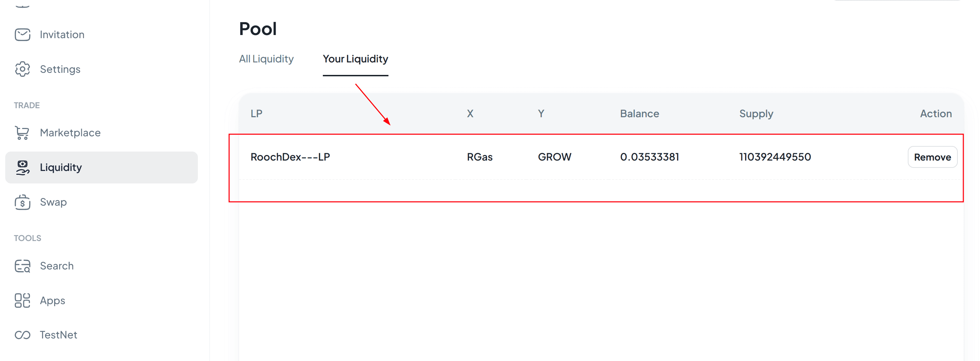Viewport: 980px width, 361px height.
Task: Select the Your Liquidity tab
Action: 355,59
